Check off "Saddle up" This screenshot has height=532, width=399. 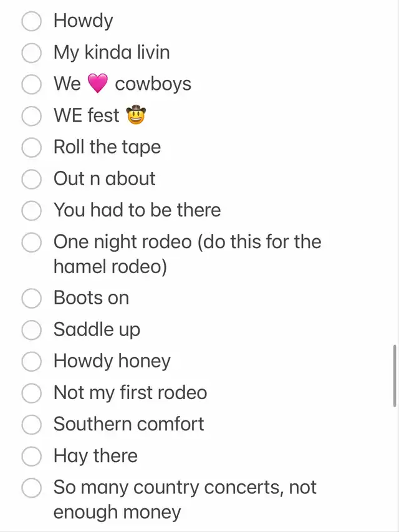pyautogui.click(x=31, y=330)
